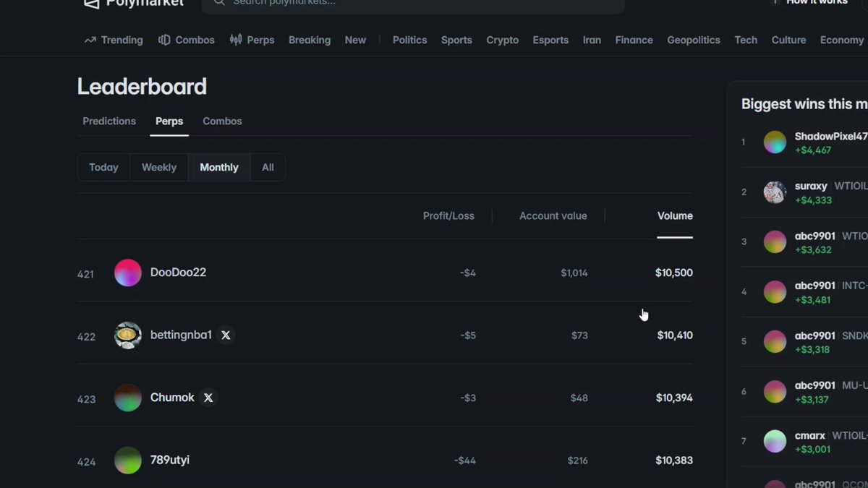The height and width of the screenshot is (488, 868).
Task: Click the X badge beside Chumok
Action: click(x=208, y=398)
